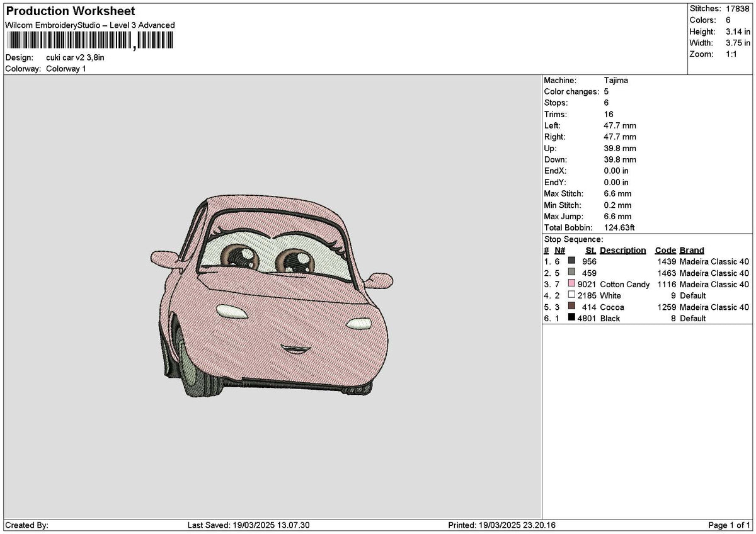Click the Height value 3.14 in

point(738,31)
